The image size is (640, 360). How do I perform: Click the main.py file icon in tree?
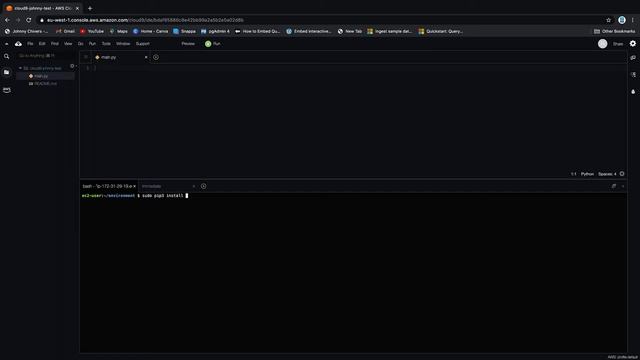[x=31, y=76]
